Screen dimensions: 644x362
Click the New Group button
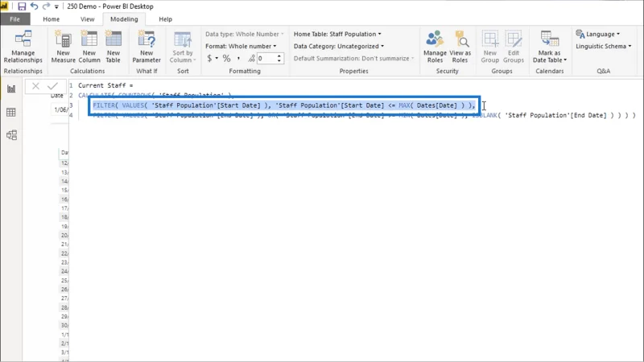pos(490,47)
